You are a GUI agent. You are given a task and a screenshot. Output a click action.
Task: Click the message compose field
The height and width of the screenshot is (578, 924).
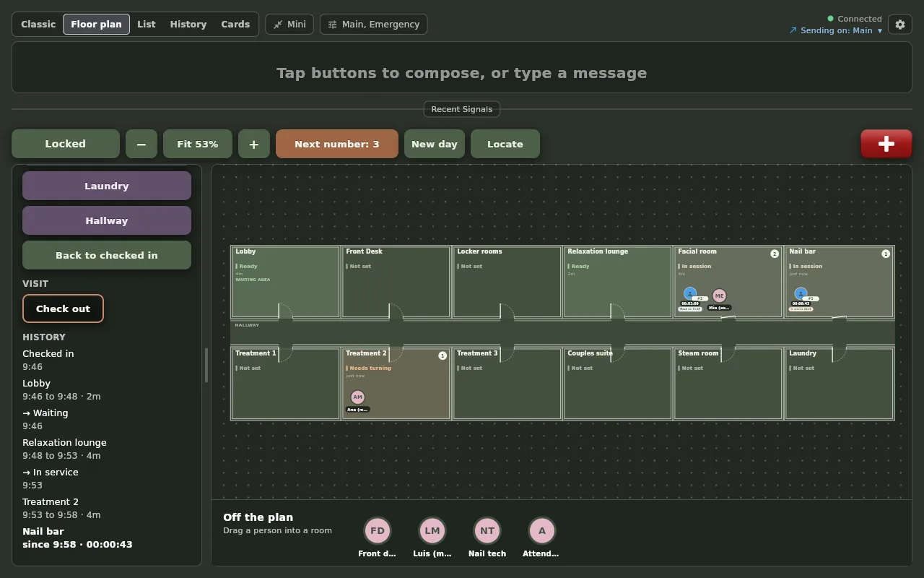tap(462, 67)
